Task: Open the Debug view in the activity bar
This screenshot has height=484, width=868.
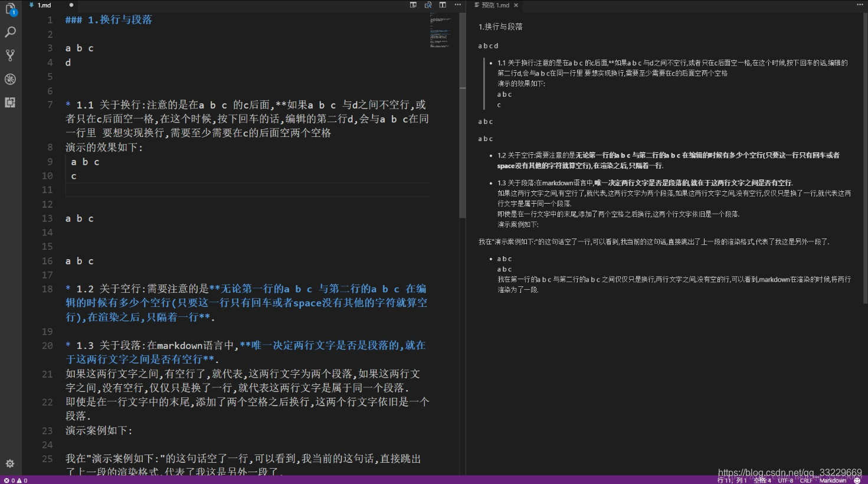Action: pos(10,79)
